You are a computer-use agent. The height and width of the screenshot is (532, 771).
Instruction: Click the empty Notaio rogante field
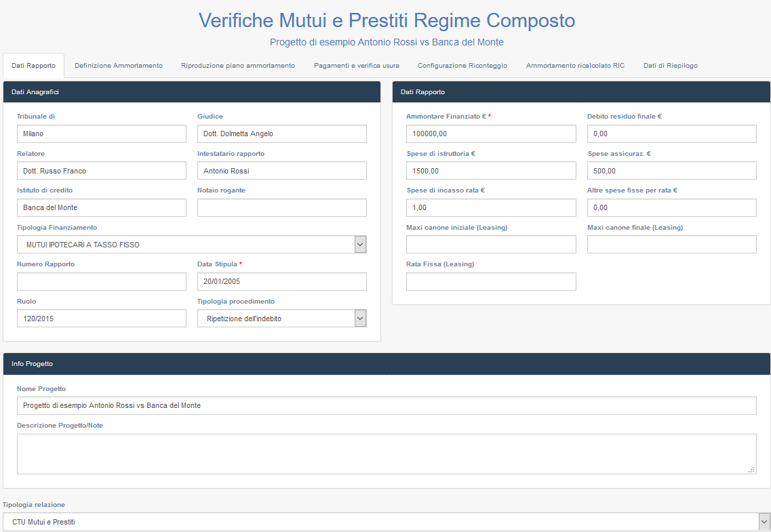281,207
